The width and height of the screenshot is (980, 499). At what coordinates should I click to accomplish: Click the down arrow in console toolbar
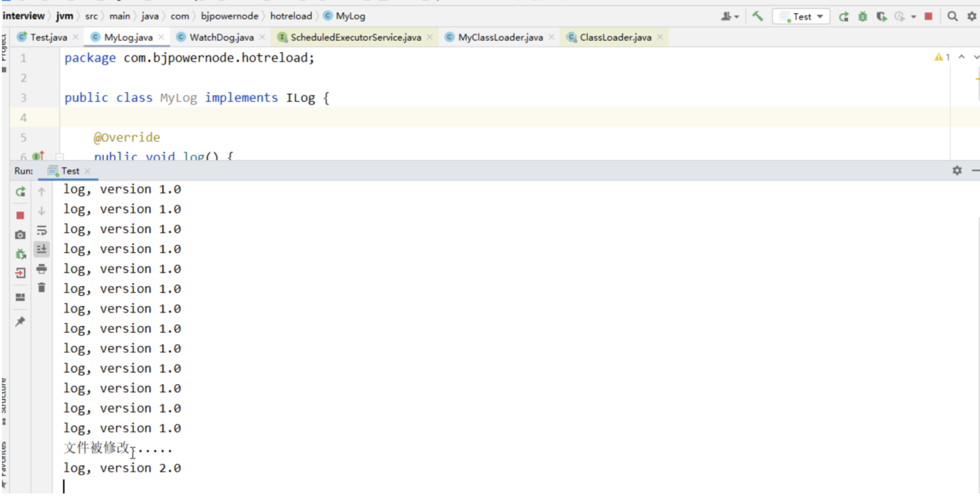[x=41, y=211]
